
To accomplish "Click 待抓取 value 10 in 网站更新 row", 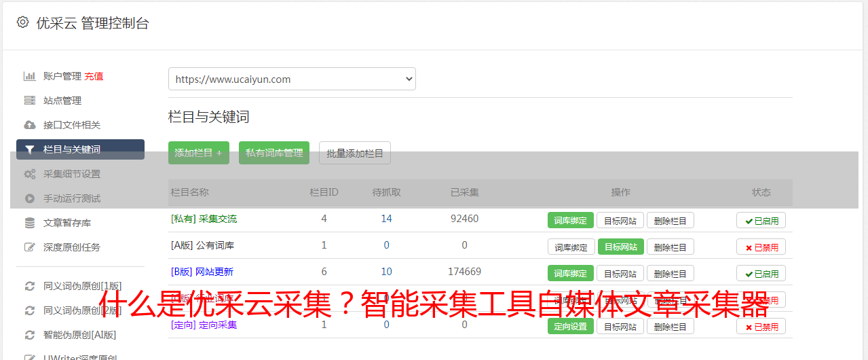I will point(386,272).
